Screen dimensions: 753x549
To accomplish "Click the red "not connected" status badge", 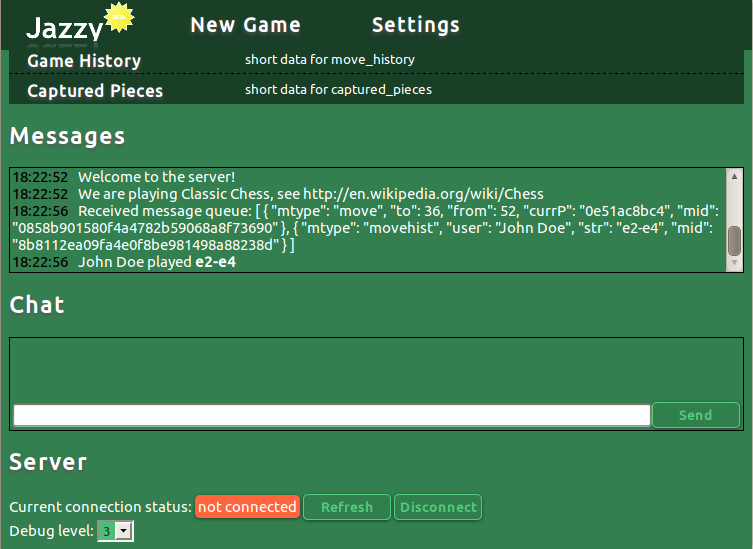I will (x=247, y=507).
